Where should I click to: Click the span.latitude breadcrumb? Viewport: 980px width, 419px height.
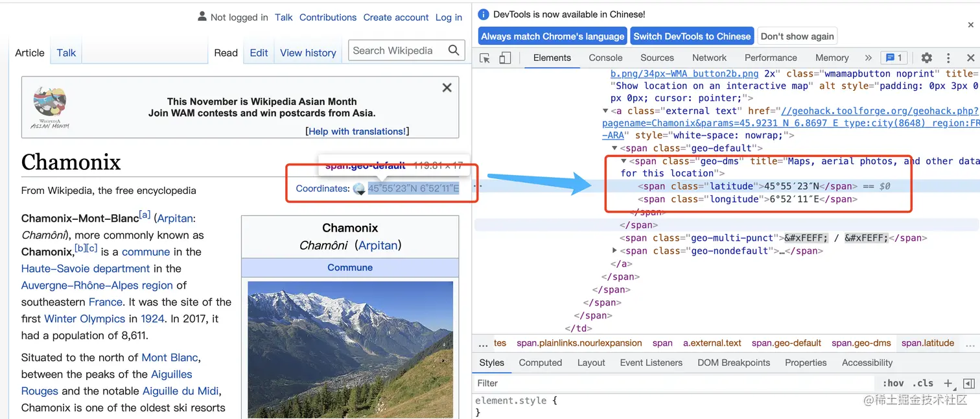click(x=927, y=343)
